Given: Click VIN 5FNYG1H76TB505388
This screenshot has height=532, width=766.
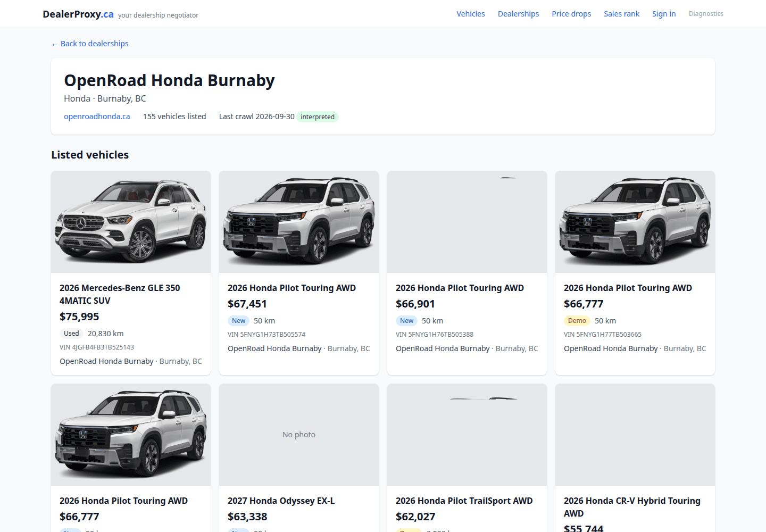Looking at the screenshot, I should pos(435,335).
